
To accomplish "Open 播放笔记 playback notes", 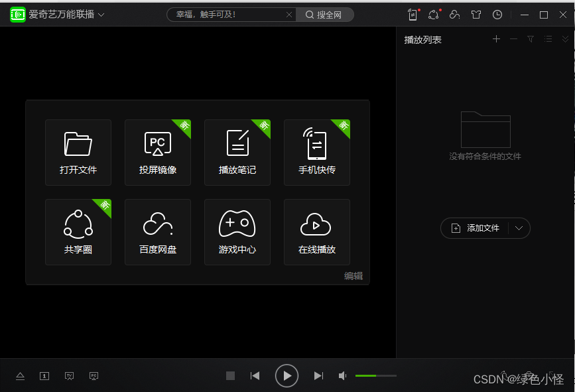I will [x=237, y=153].
